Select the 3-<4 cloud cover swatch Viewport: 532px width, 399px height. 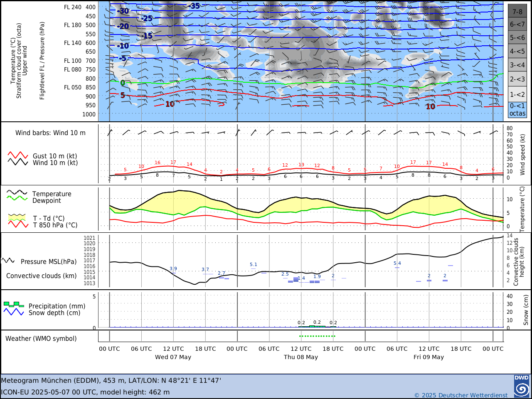point(517,65)
